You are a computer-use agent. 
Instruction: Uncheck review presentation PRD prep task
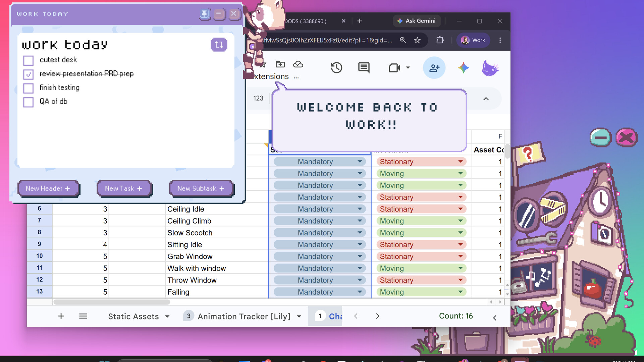[29, 74]
